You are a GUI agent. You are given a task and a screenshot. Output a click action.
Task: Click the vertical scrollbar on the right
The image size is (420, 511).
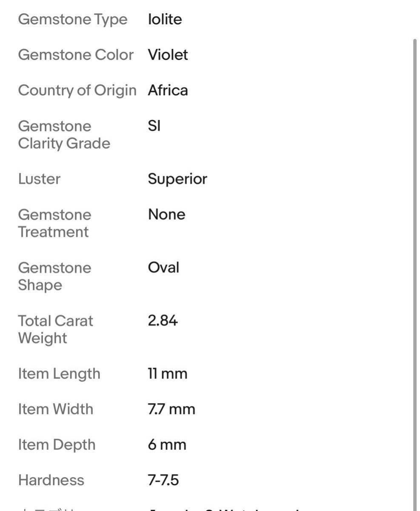tap(415, 273)
